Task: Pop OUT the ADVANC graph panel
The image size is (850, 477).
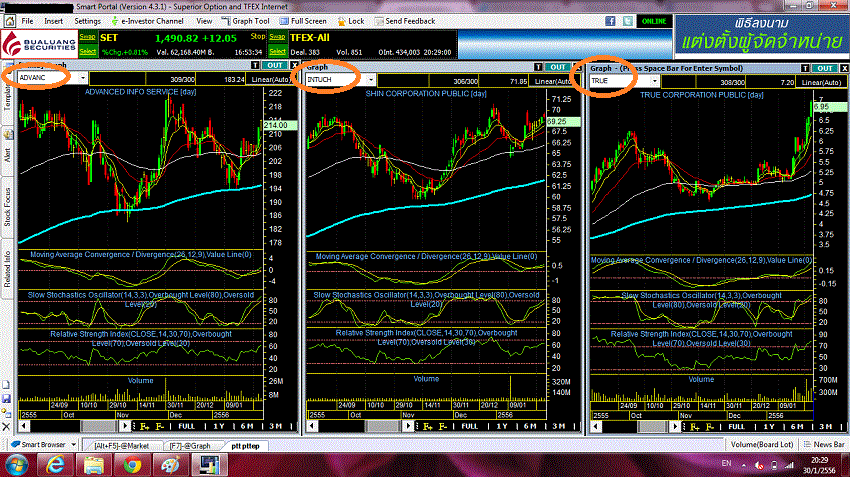Action: pyautogui.click(x=275, y=66)
